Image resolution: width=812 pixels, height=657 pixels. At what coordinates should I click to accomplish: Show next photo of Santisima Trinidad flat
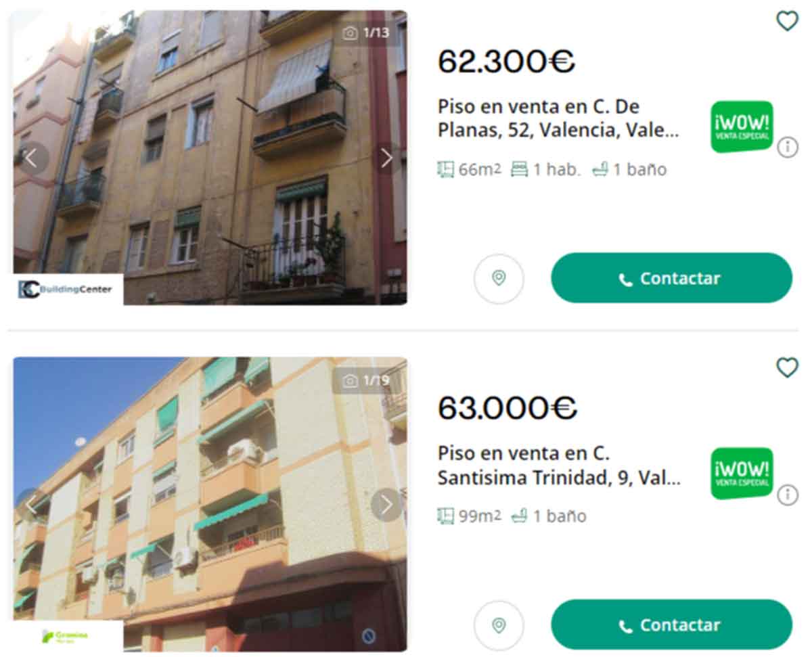click(x=386, y=505)
